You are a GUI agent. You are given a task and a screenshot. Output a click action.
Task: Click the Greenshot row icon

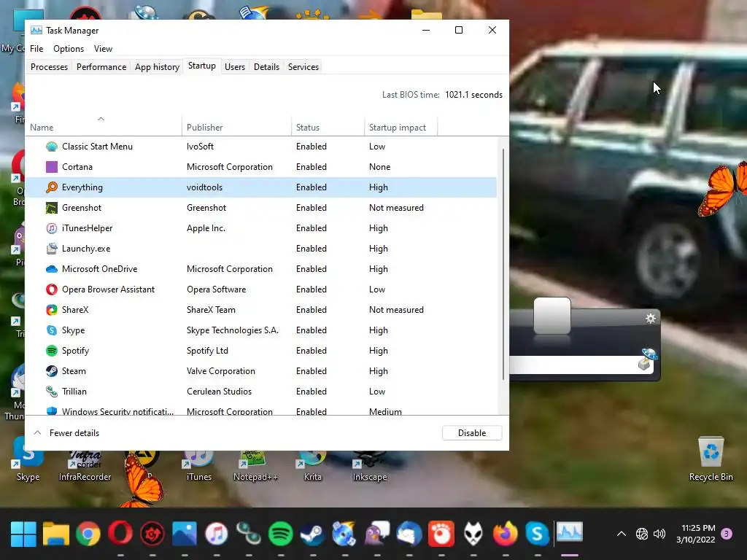[52, 208]
